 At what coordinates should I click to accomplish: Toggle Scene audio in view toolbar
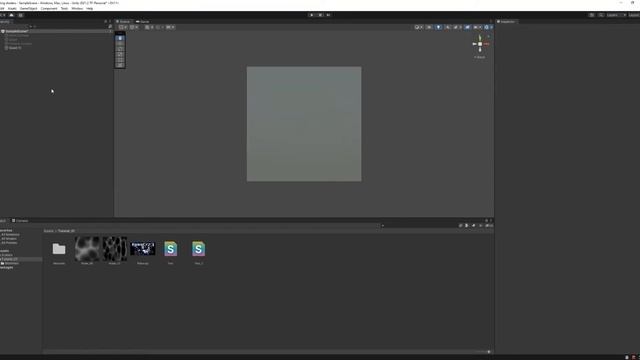[x=448, y=27]
